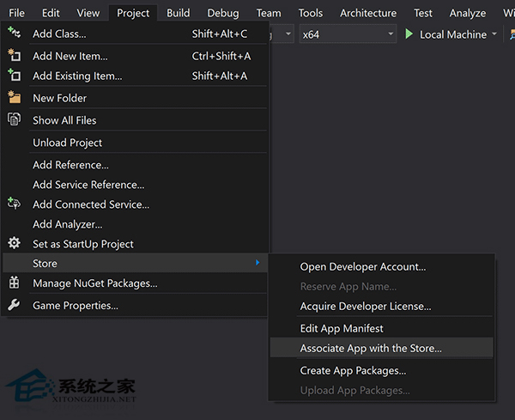
Task: Click the Add Existing Item icon
Action: tap(14, 75)
